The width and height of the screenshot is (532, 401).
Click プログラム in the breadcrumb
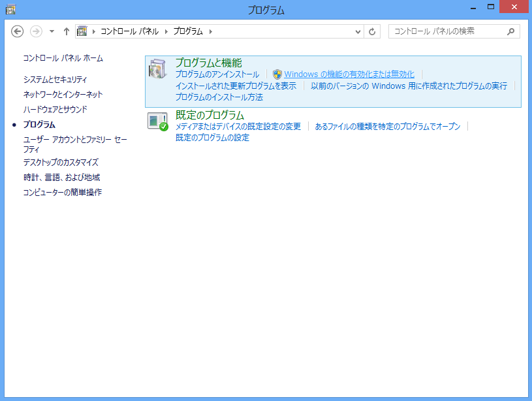tap(188, 31)
